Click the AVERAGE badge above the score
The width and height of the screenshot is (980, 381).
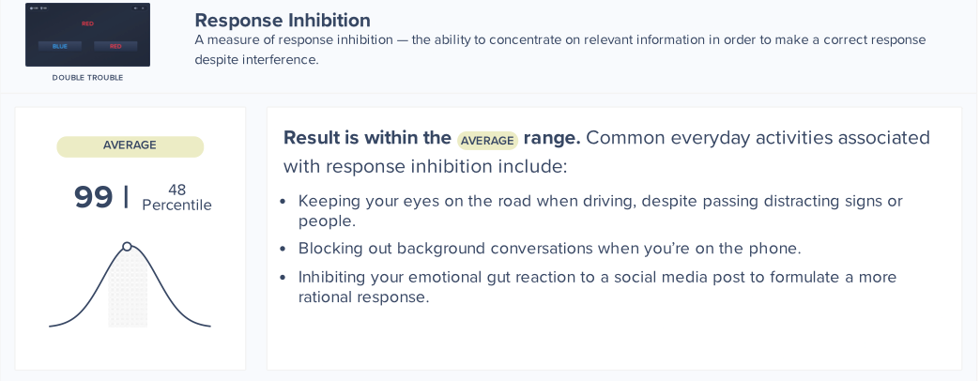tap(130, 146)
